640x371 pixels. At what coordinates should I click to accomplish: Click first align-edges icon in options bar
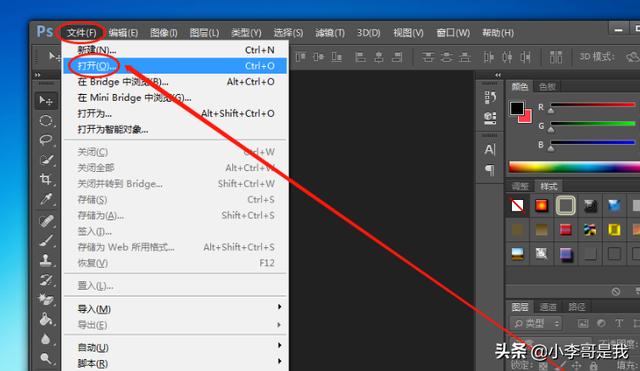(x=300, y=57)
